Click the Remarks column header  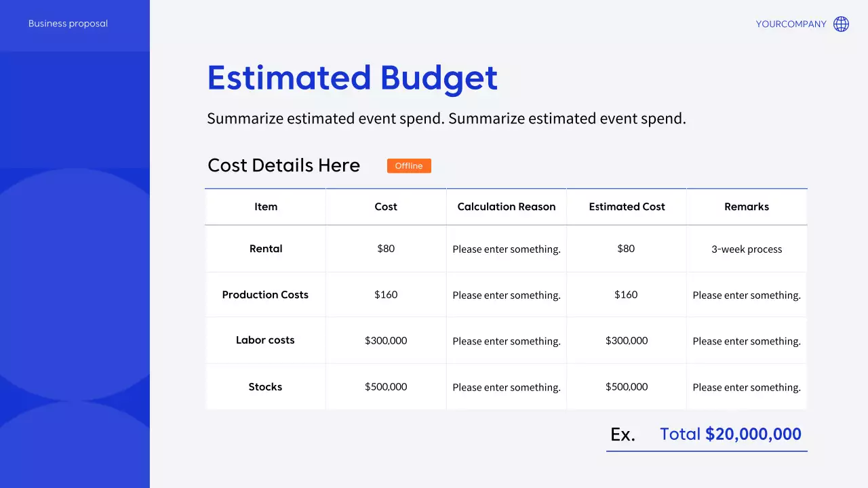747,207
